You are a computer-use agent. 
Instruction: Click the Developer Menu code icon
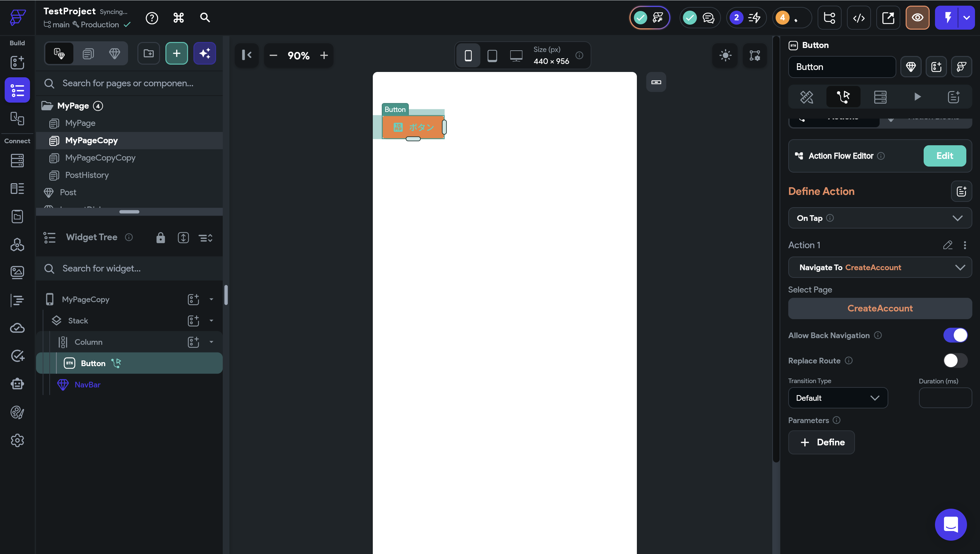pos(859,18)
